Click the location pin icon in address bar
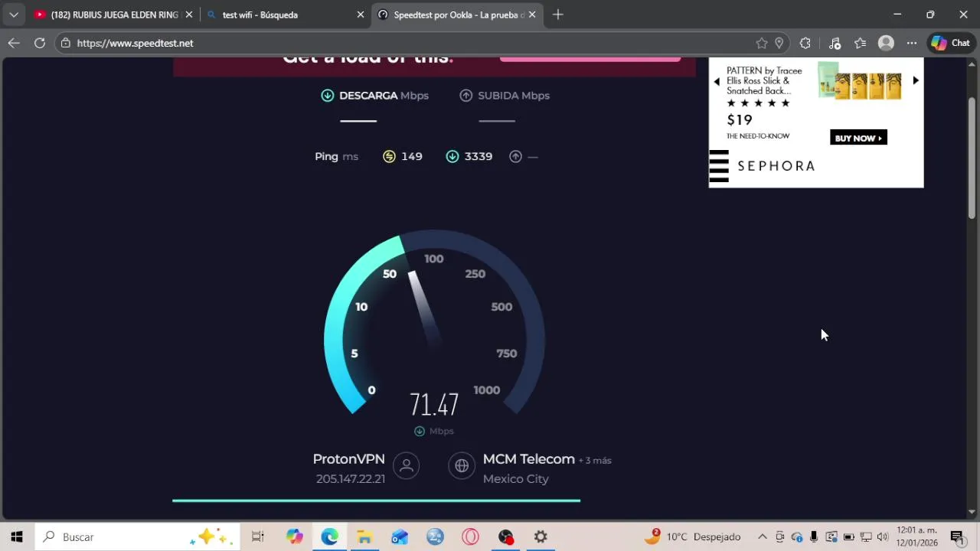This screenshot has width=980, height=551. (x=779, y=43)
